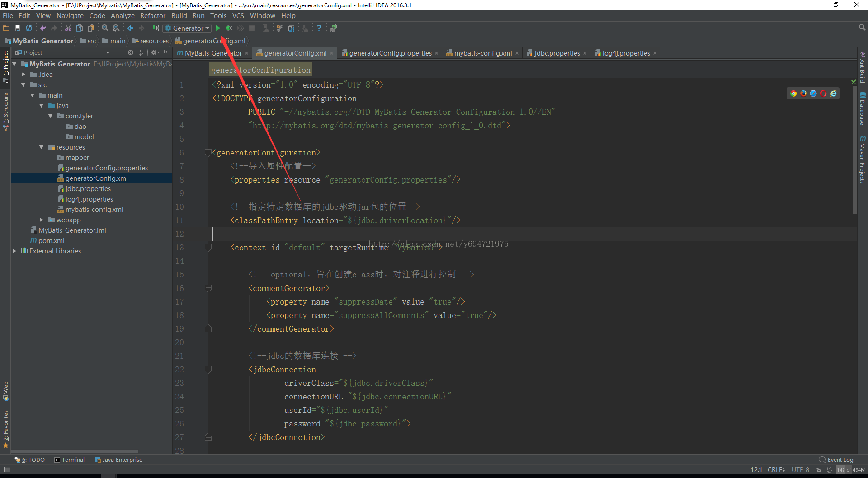Click the Copy icon in the toolbar
Viewport: 868px width, 478px height.
(80, 28)
